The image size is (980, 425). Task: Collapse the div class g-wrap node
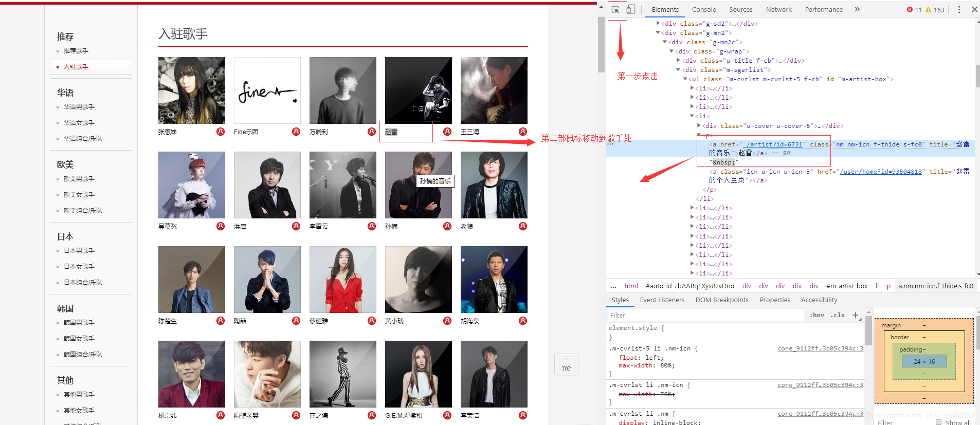coord(671,51)
